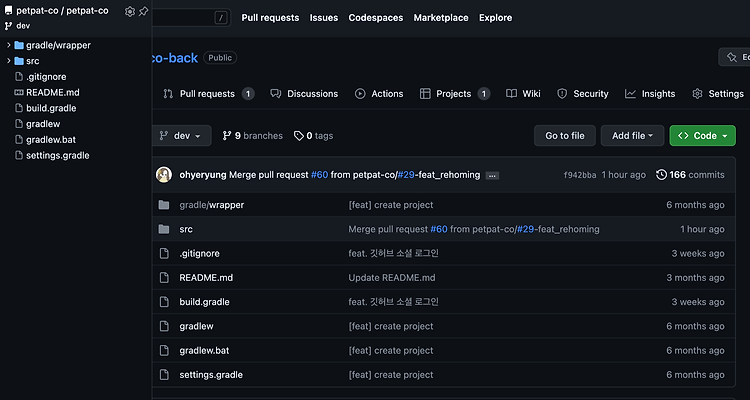Click file icon of settings.gradle row

tap(164, 375)
